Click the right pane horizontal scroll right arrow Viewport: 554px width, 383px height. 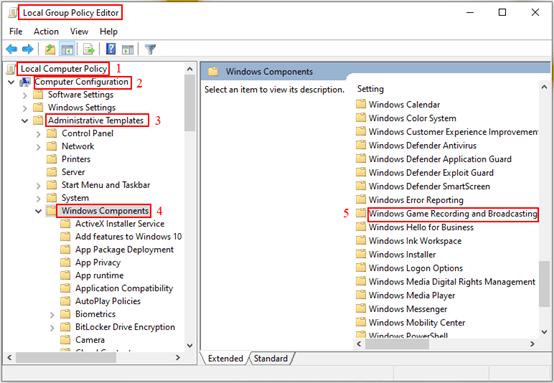(532, 344)
